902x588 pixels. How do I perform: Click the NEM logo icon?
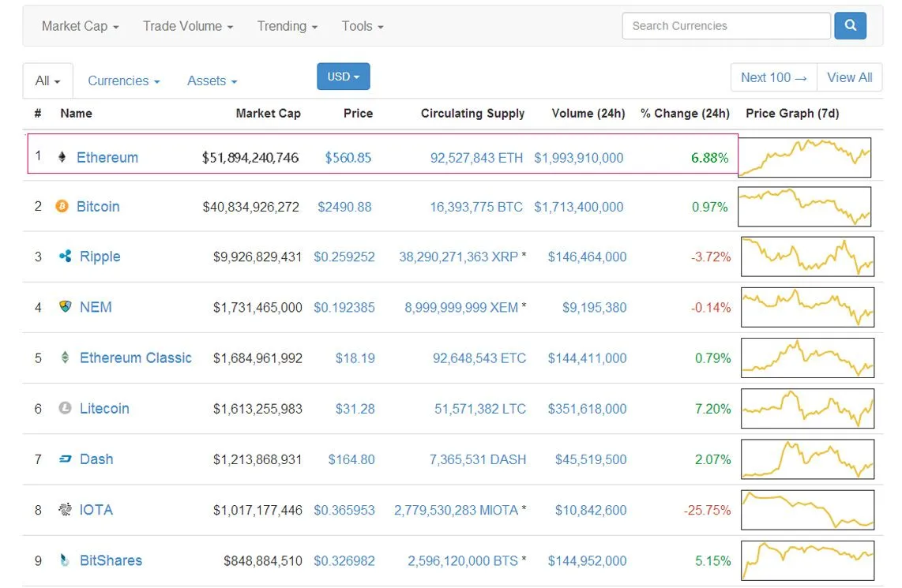pos(65,306)
